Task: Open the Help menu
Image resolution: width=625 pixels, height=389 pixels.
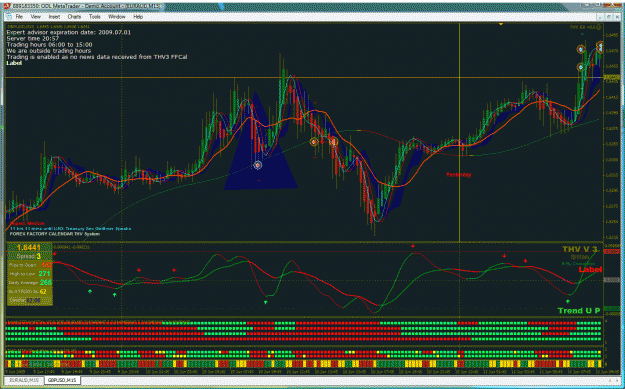Action: pyautogui.click(x=138, y=17)
